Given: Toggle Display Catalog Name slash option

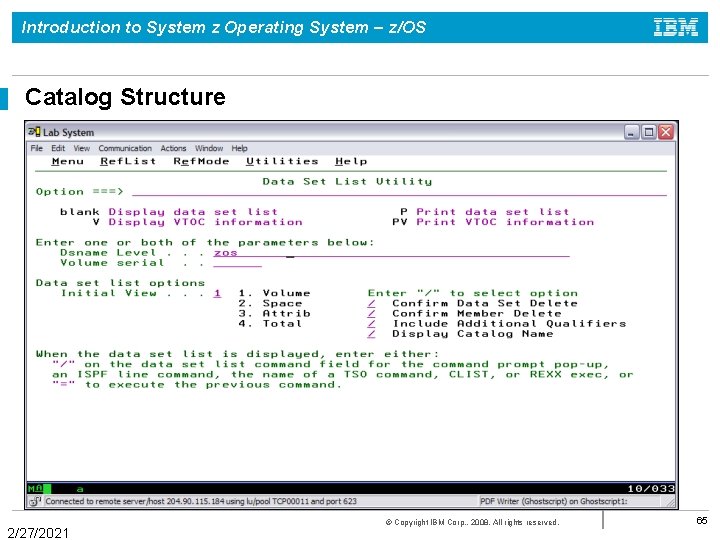Looking at the screenshot, I should [x=371, y=334].
